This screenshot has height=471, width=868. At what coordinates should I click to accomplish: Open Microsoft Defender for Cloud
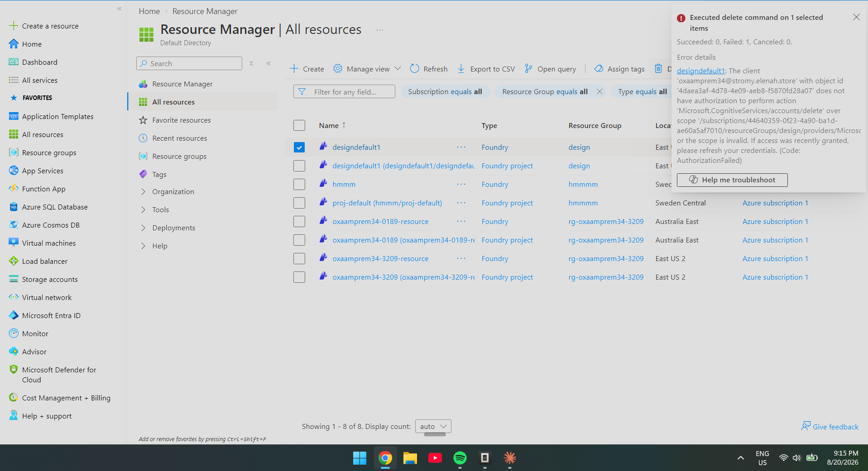tap(59, 375)
